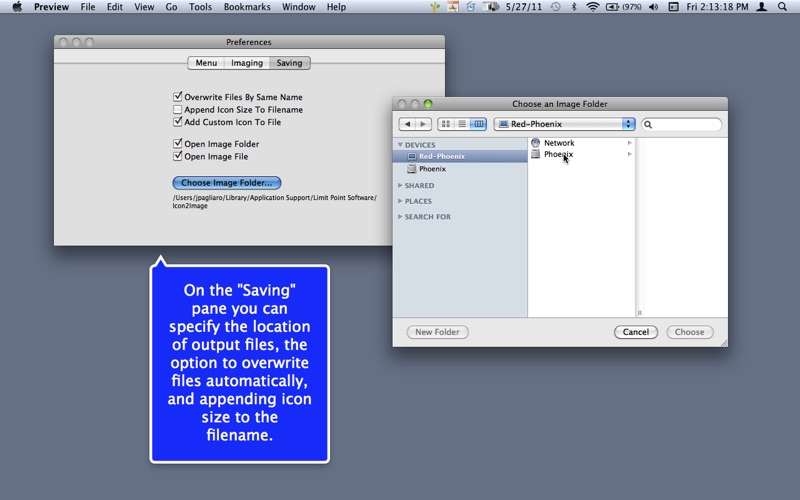The width and height of the screenshot is (800, 500).
Task: Collapse the DEVICES sidebar section
Action: tap(400, 145)
